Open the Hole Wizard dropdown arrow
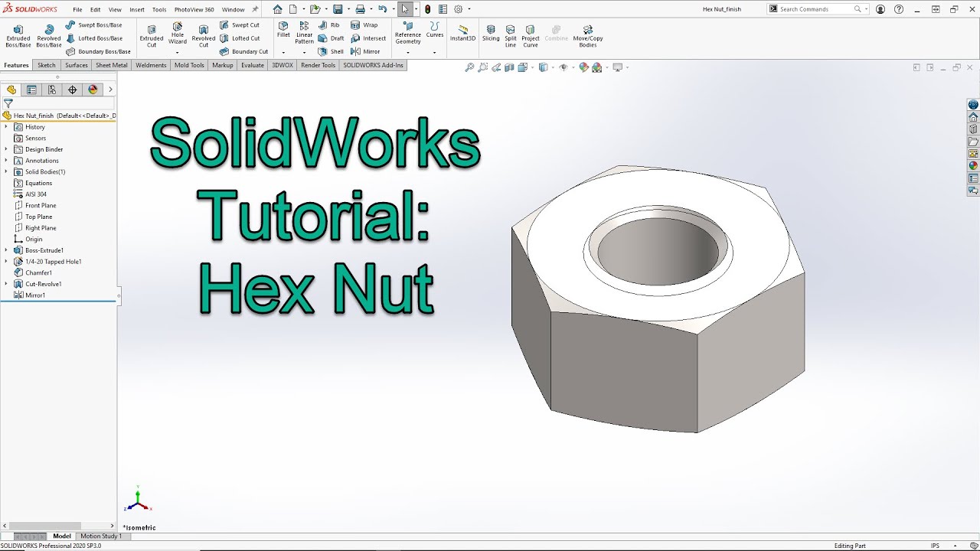This screenshot has width=980, height=551. point(178,52)
